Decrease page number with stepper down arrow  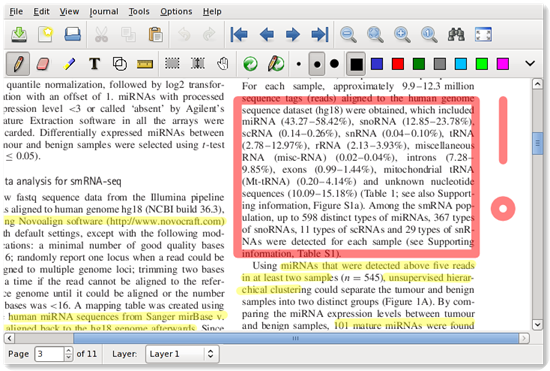[69, 358]
